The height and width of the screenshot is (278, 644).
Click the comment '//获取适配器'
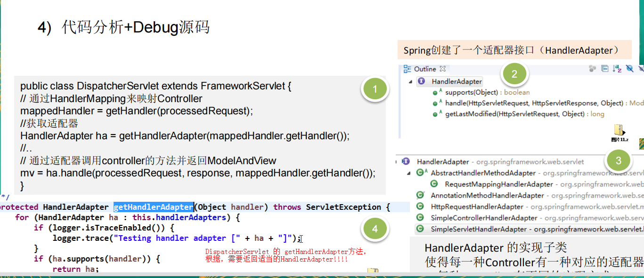(49, 124)
